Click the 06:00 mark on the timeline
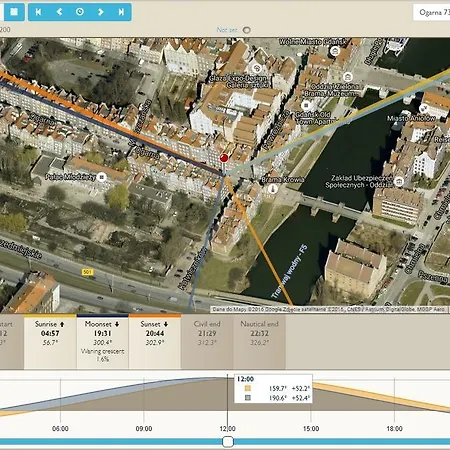This screenshot has width=450, height=450. coord(60,429)
